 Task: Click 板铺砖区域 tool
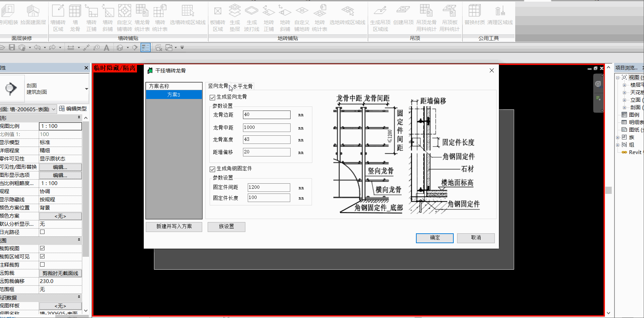[217, 18]
